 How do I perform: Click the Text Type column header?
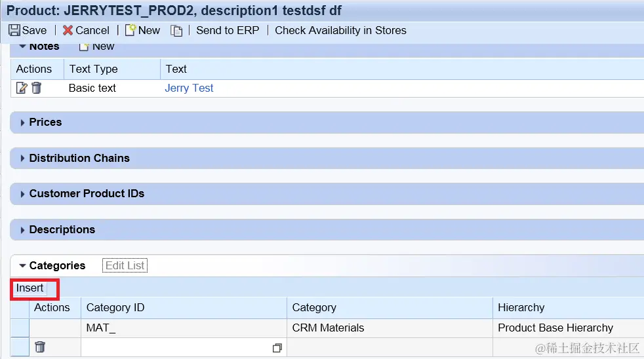point(111,69)
